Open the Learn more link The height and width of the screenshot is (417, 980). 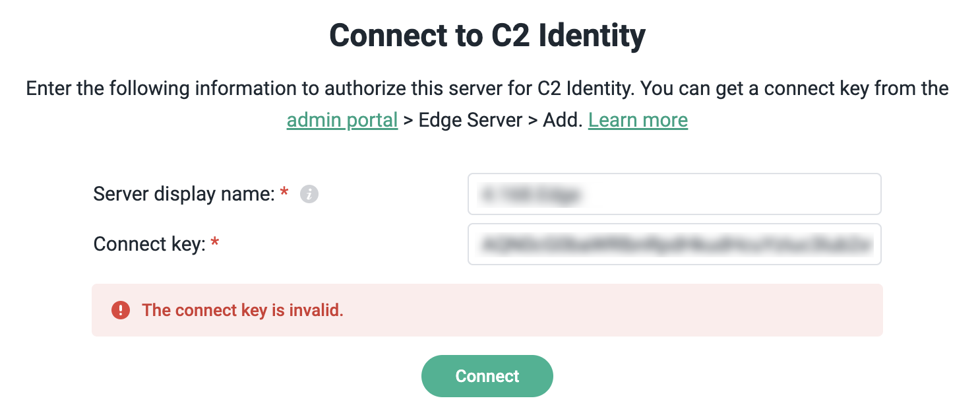638,120
